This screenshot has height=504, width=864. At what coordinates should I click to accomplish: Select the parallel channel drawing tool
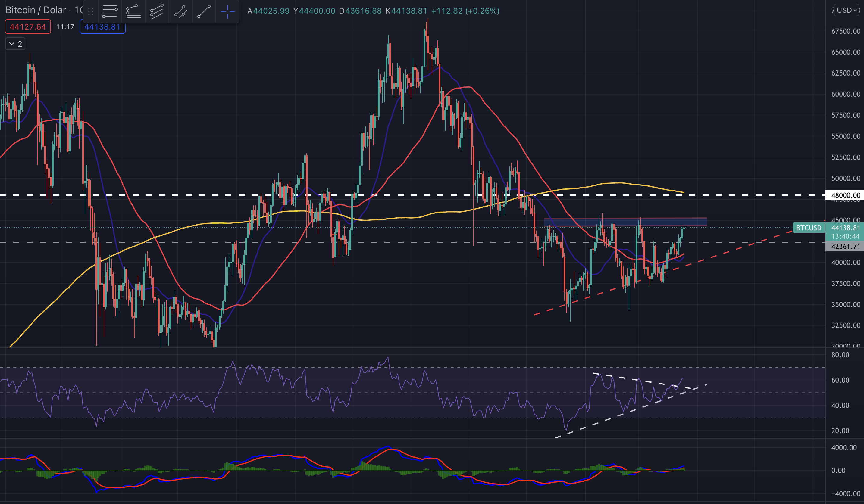coord(157,11)
